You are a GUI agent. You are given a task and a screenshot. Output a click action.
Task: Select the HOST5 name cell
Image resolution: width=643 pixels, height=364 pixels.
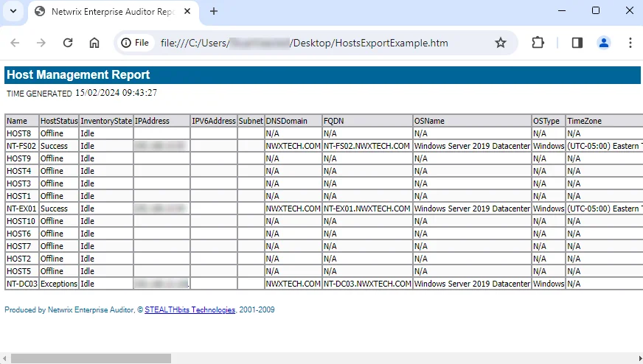(x=22, y=271)
